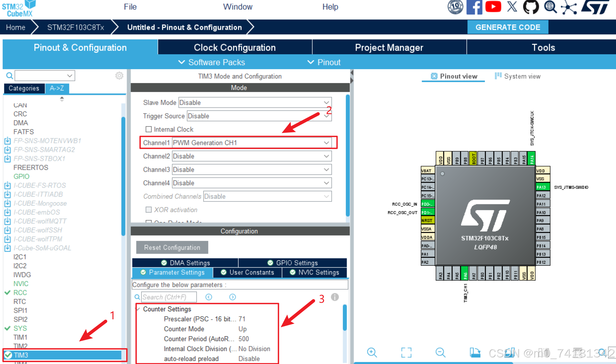This screenshot has height=364, width=616.
Task: Open the Channel3 dropdown
Action: coord(252,170)
